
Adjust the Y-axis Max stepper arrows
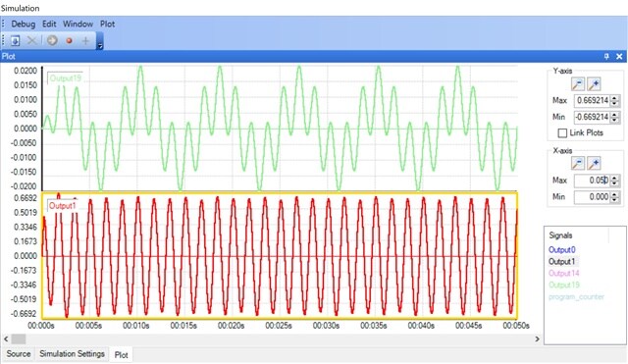(615, 100)
